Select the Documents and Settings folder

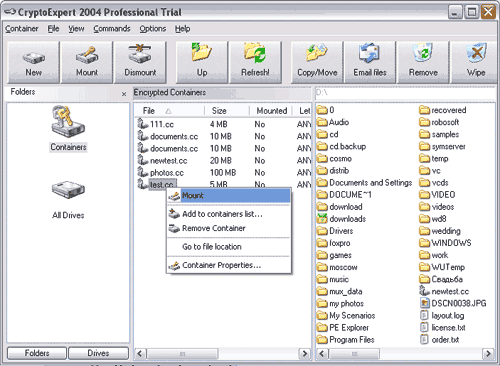pos(364,183)
